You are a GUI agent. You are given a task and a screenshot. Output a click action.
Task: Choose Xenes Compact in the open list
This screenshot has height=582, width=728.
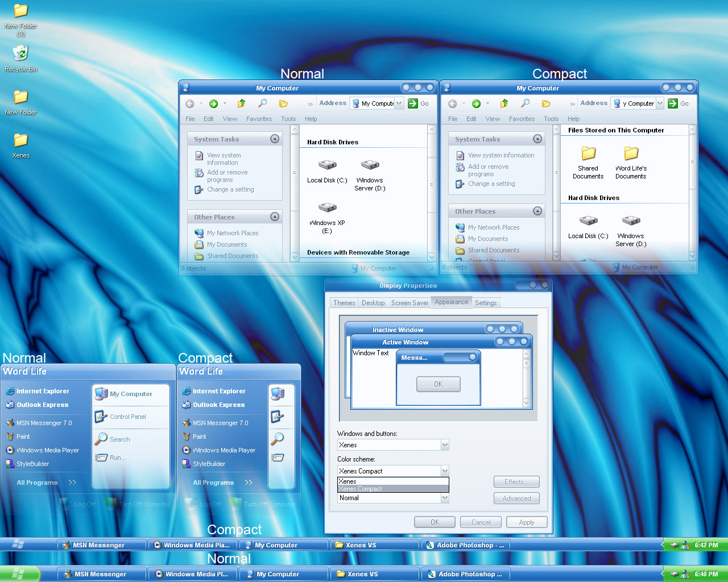point(393,489)
